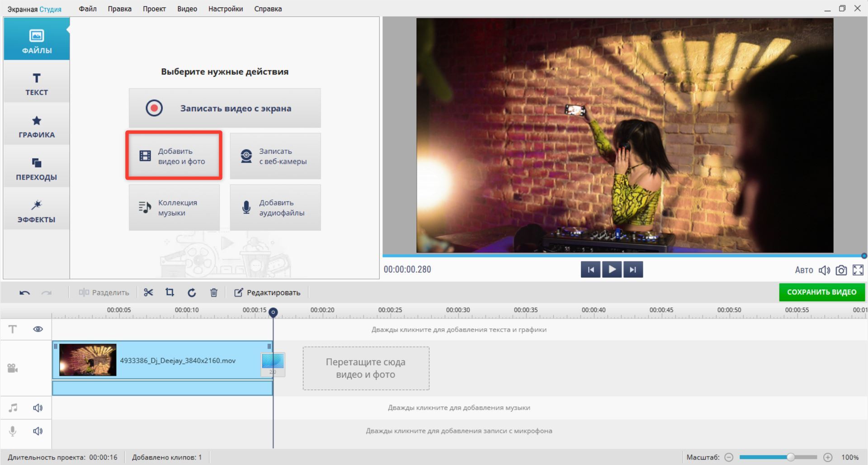Select the Dj_Deejay video clip thumbnail
The image size is (868, 465).
point(88,360)
